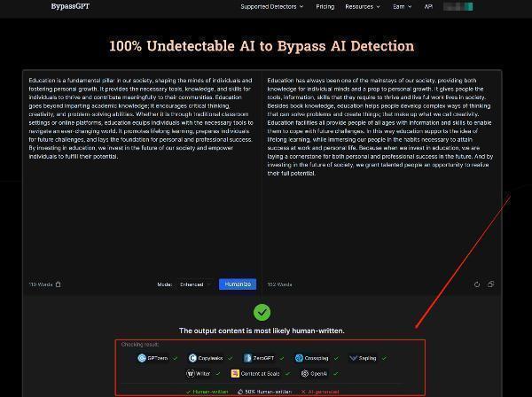Copy the output with the copy icon
The image size is (532, 397).
490,284
